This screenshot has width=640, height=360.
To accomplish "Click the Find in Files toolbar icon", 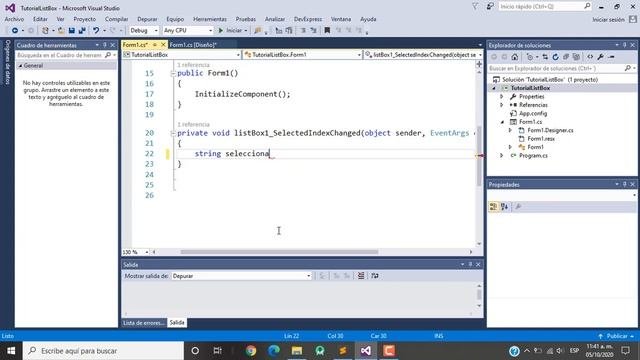I will pos(258,31).
